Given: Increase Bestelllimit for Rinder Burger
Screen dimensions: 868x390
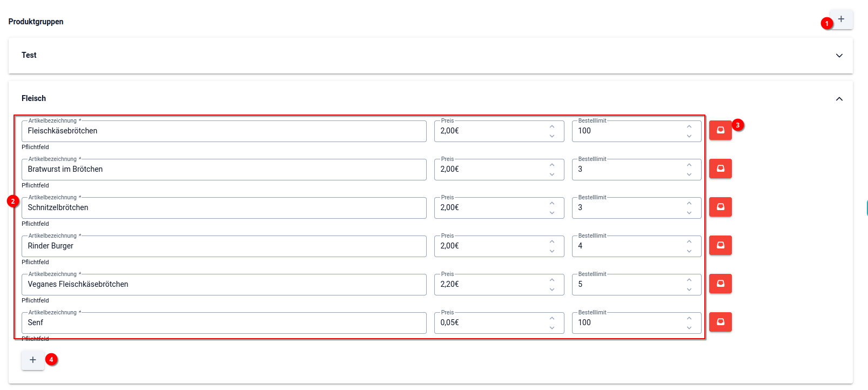Looking at the screenshot, I should pos(689,242).
